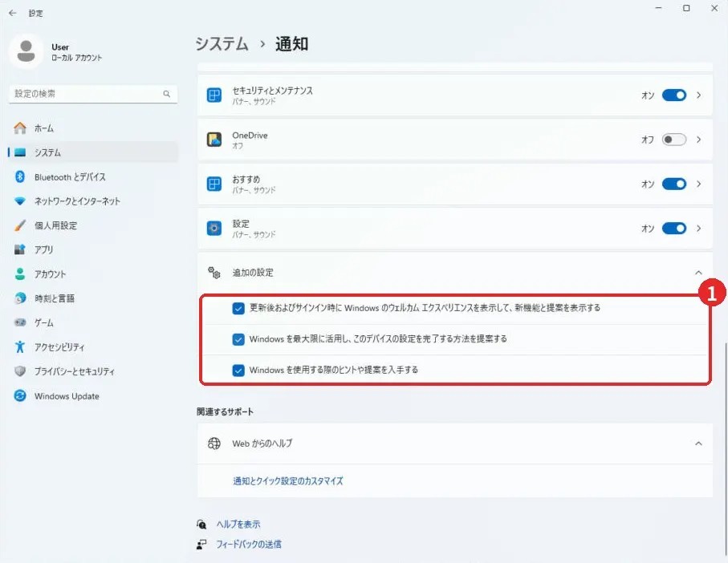Uncheck Windows のウェルカム エクスペリエンス checkbox

coord(238,309)
